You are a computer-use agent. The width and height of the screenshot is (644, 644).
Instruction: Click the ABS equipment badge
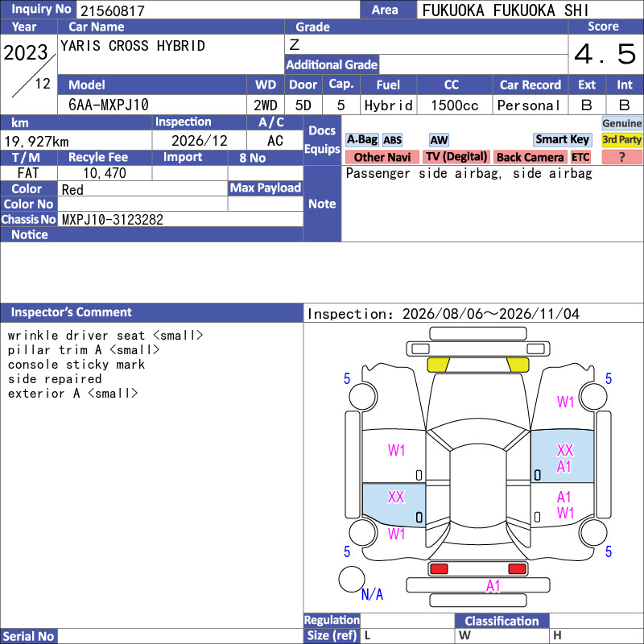[392, 140]
